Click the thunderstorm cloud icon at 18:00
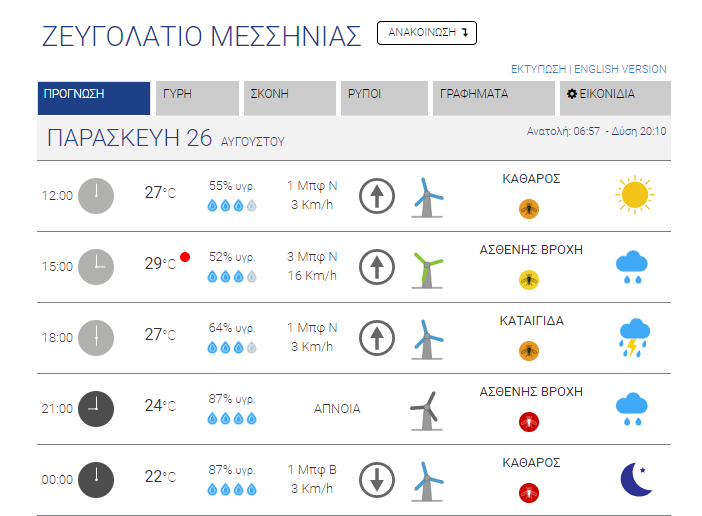The image size is (702, 516). click(634, 338)
